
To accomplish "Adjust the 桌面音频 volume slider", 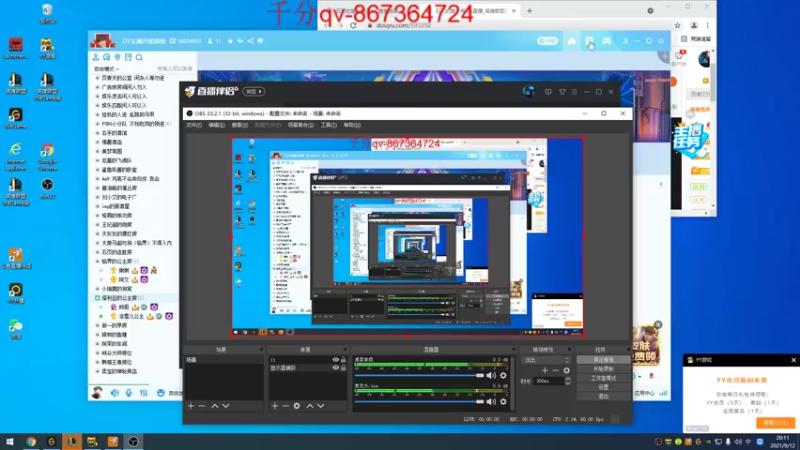I will [419, 376].
